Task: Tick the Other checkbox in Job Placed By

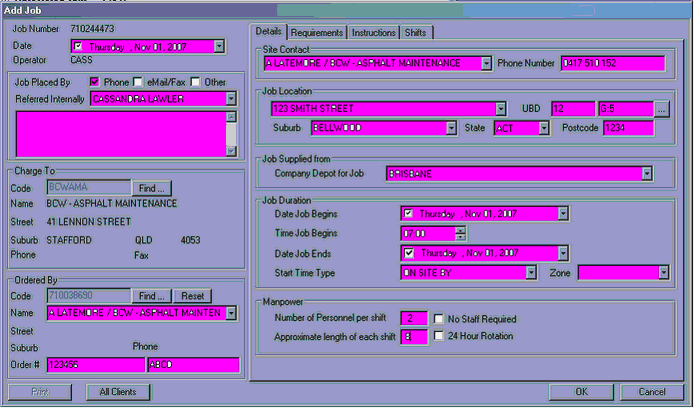Action: (x=195, y=82)
